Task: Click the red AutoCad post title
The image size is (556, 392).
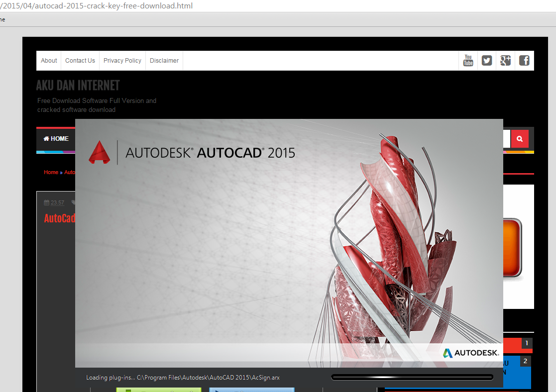Action: [x=60, y=218]
